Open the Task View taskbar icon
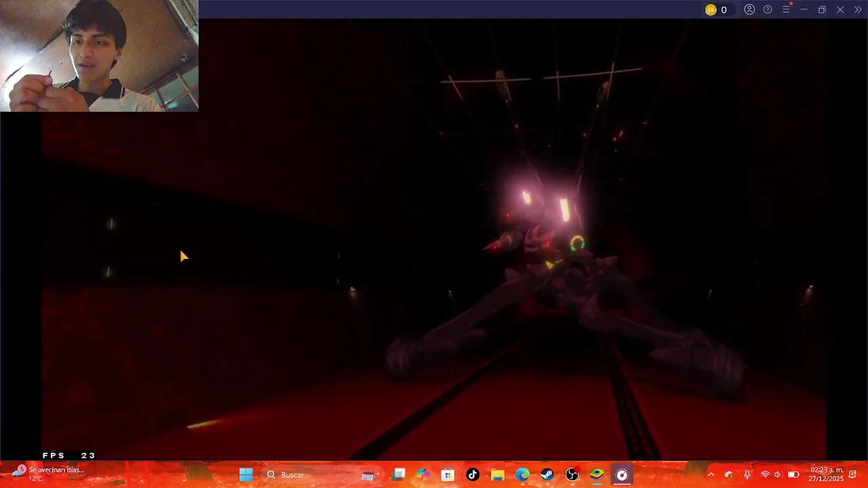This screenshot has height=488, width=868. (x=399, y=474)
